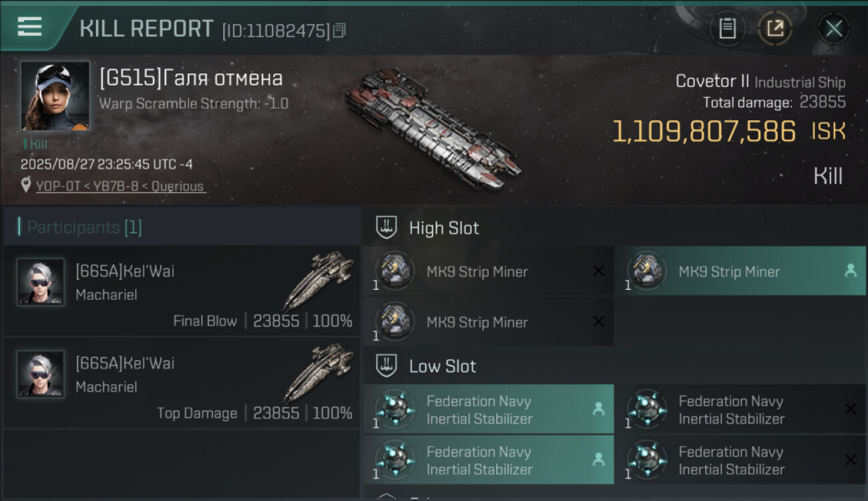
Task: Toggle the first highlighted Federation Navy Inertial Stabilizer
Action: (488, 409)
